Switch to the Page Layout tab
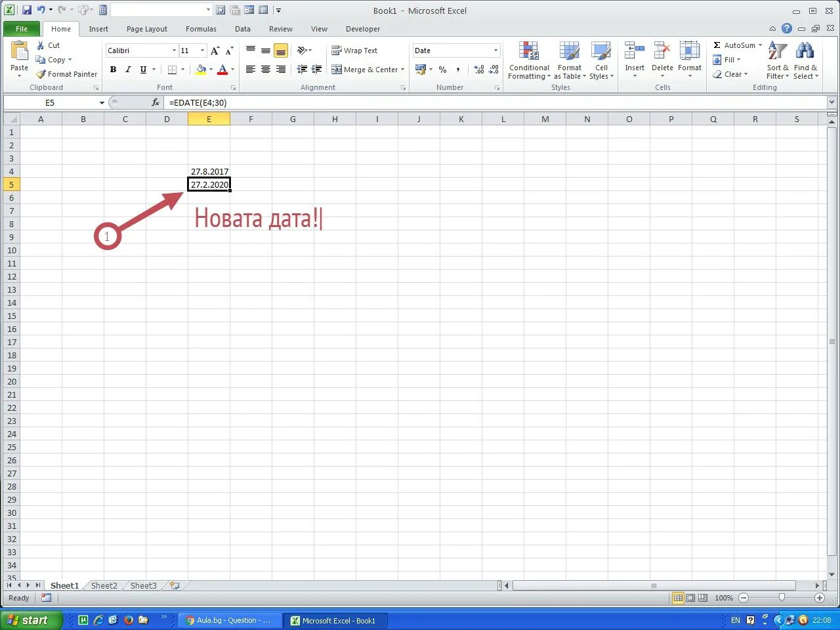 pyautogui.click(x=147, y=29)
